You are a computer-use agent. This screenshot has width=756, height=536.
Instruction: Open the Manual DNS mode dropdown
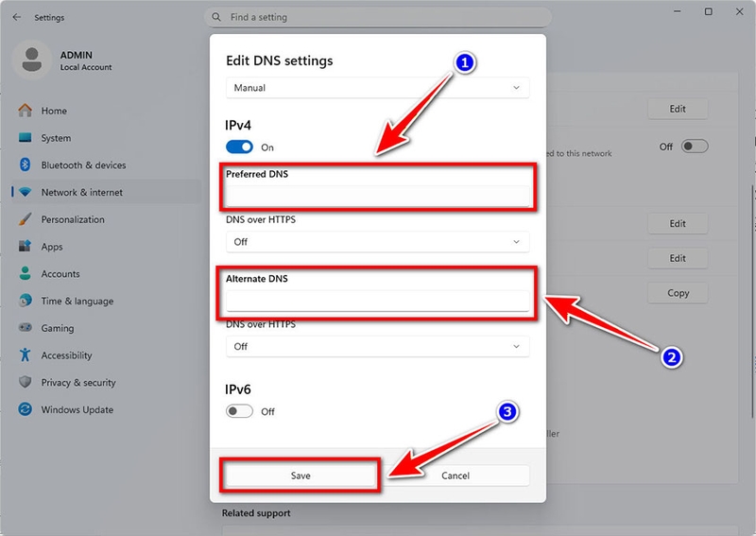tap(377, 88)
